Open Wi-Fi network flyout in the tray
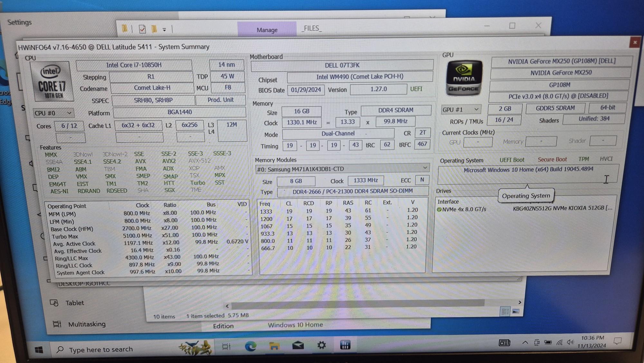 (559, 342)
